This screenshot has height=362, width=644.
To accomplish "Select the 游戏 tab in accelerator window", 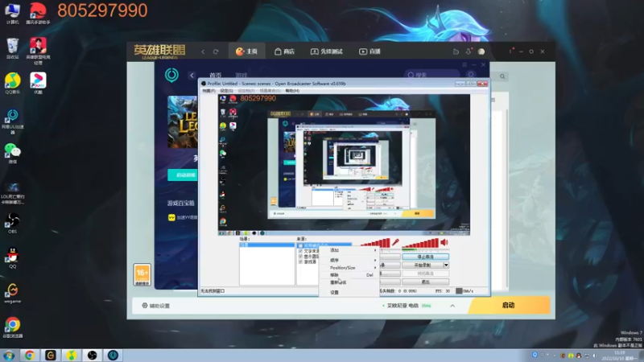I will point(241,75).
